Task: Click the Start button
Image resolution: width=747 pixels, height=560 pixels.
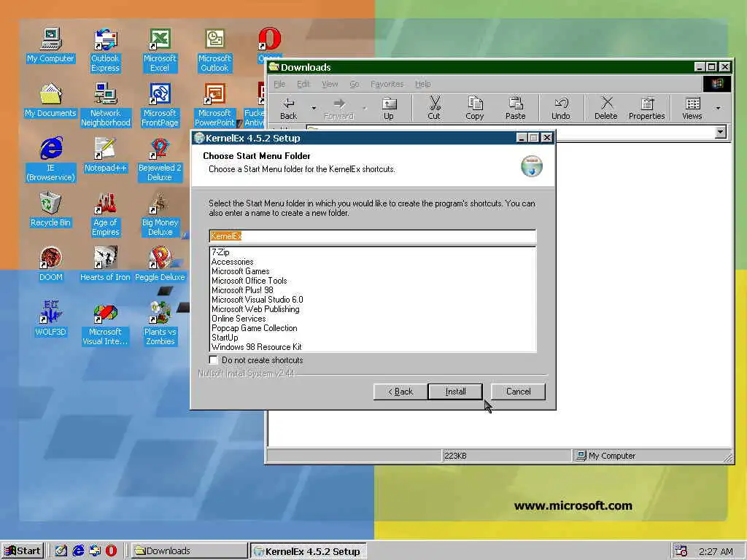Action: (x=23, y=551)
